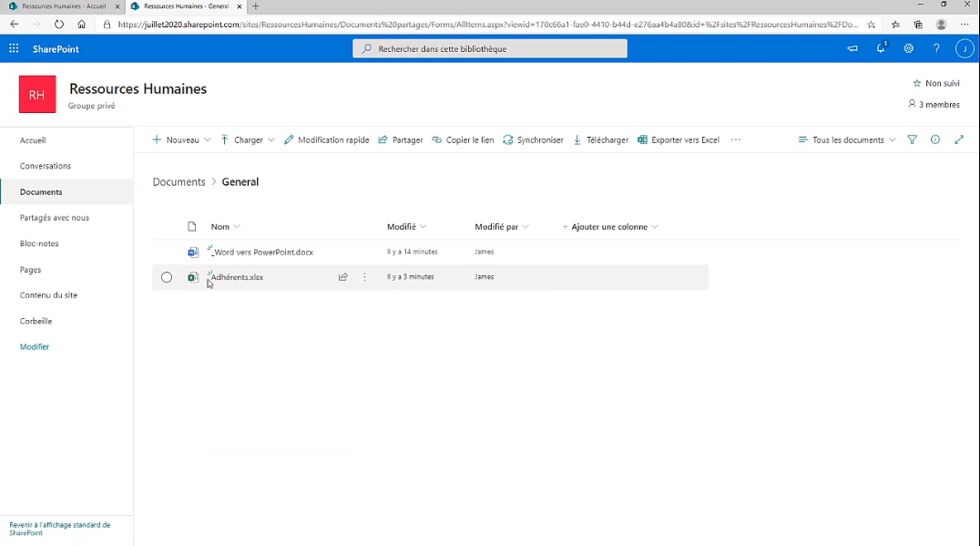Click the Non suivi star icon
The image size is (980, 546).
coord(917,83)
